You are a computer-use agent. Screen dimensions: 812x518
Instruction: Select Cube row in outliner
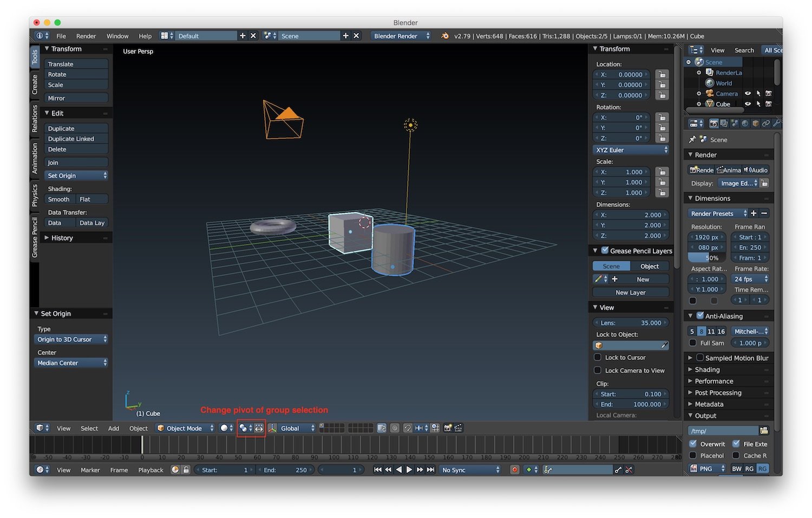click(x=723, y=104)
